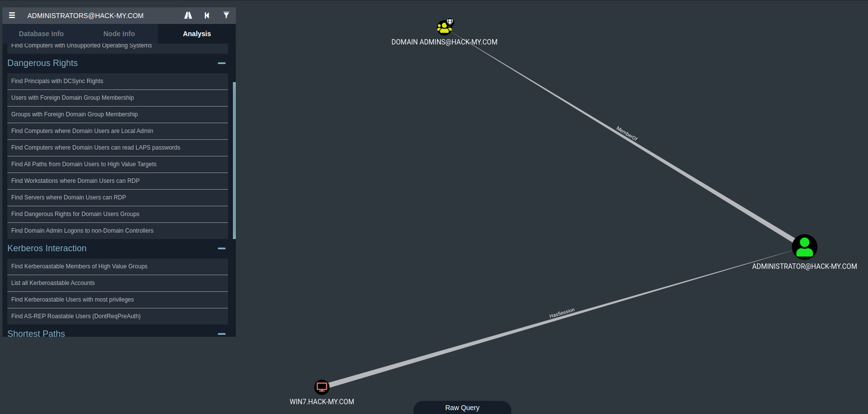Click the WIN7.HACK-MY.COM label
Screen dimensions: 868x414
(322, 402)
